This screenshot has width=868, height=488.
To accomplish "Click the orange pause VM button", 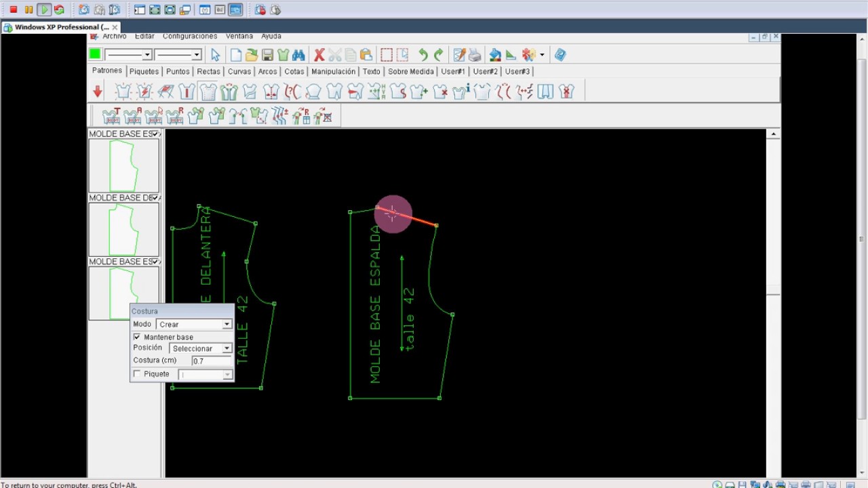I will coord(28,9).
